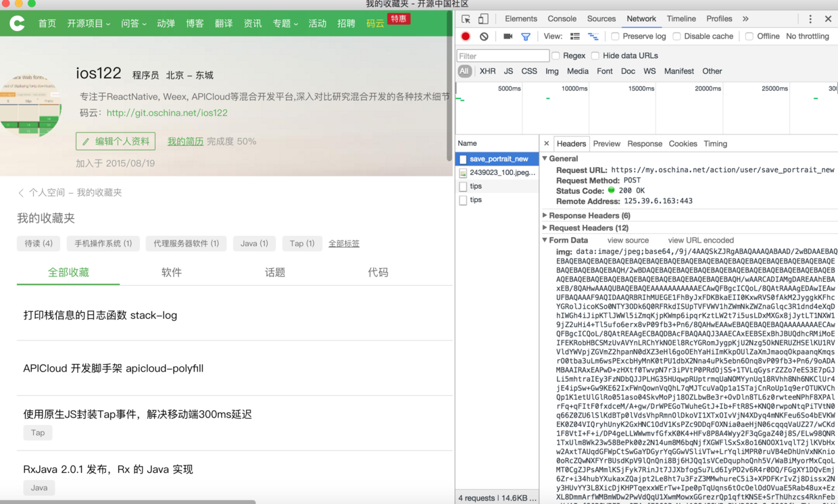838x504 pixels.
Task: Go back via the left arrow breadcrumb
Action: [21, 193]
